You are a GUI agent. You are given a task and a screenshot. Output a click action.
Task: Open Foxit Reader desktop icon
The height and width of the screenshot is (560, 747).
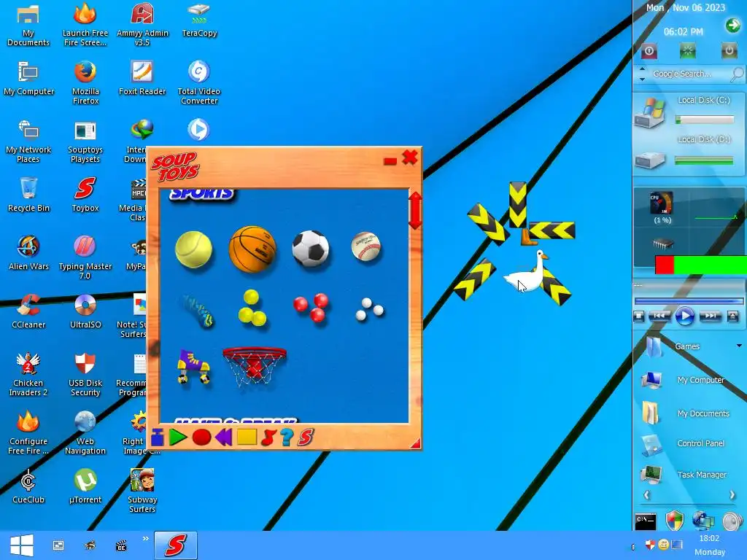pos(142,77)
